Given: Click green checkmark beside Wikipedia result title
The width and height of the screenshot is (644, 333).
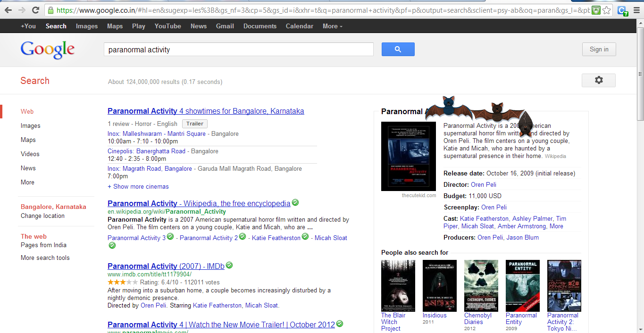Looking at the screenshot, I should point(295,202).
